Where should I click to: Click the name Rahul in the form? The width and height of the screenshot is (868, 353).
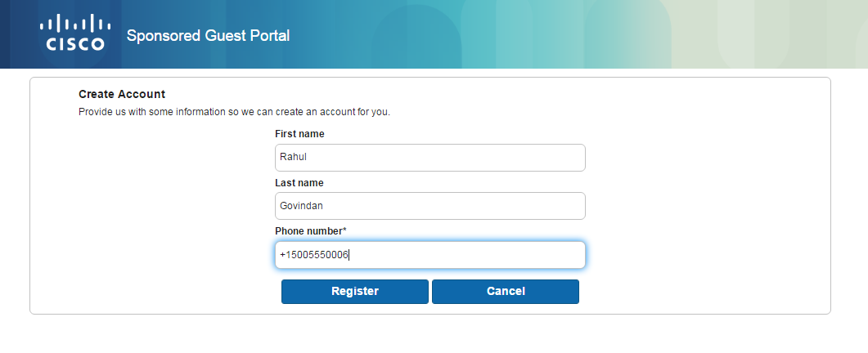point(293,158)
